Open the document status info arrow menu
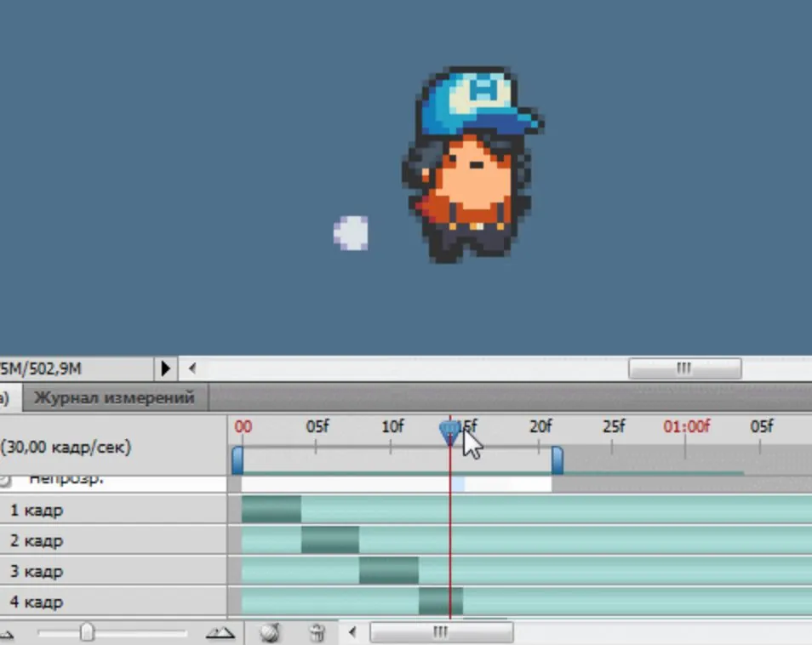The width and height of the screenshot is (812, 645). (166, 368)
